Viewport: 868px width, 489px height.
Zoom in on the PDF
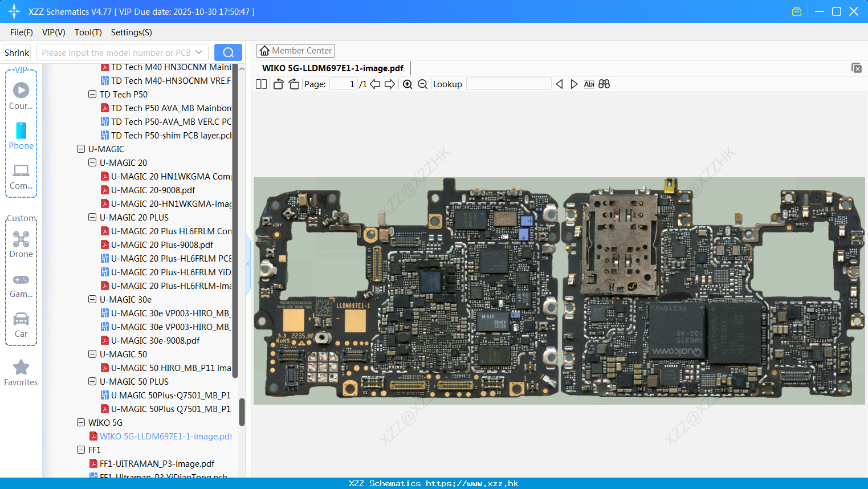pyautogui.click(x=407, y=84)
